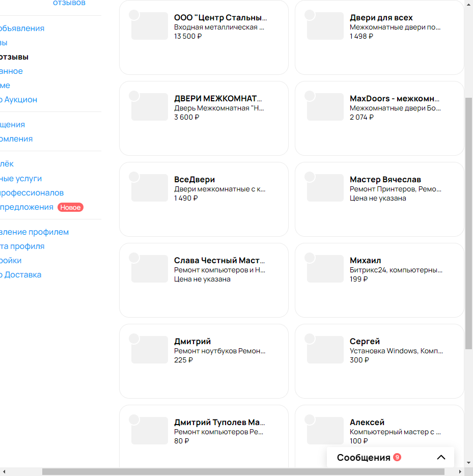
Task: Click the отзывов link at top
Action: [69, 3]
